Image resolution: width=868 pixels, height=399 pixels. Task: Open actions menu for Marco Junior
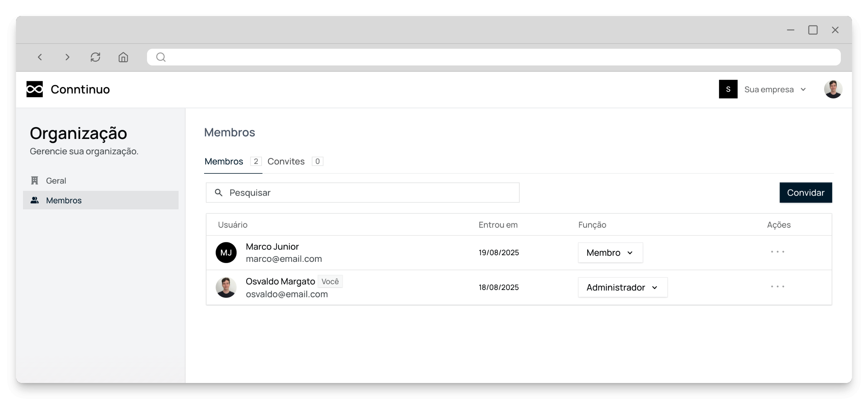[x=777, y=252]
